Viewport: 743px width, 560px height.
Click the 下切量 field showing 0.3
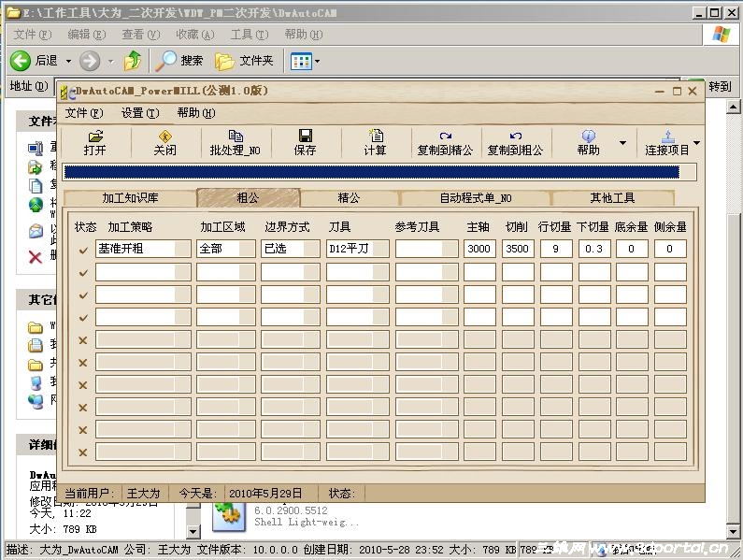[x=594, y=249]
